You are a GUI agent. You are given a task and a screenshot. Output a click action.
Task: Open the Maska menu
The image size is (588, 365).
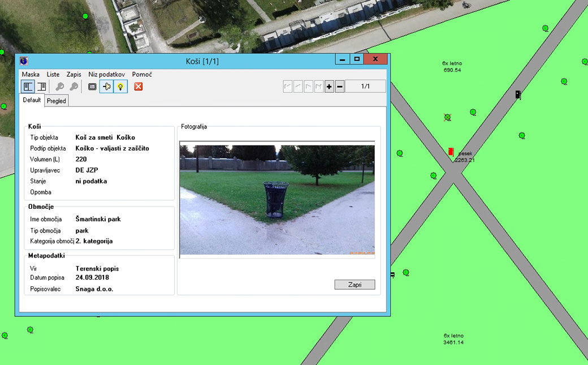point(31,74)
